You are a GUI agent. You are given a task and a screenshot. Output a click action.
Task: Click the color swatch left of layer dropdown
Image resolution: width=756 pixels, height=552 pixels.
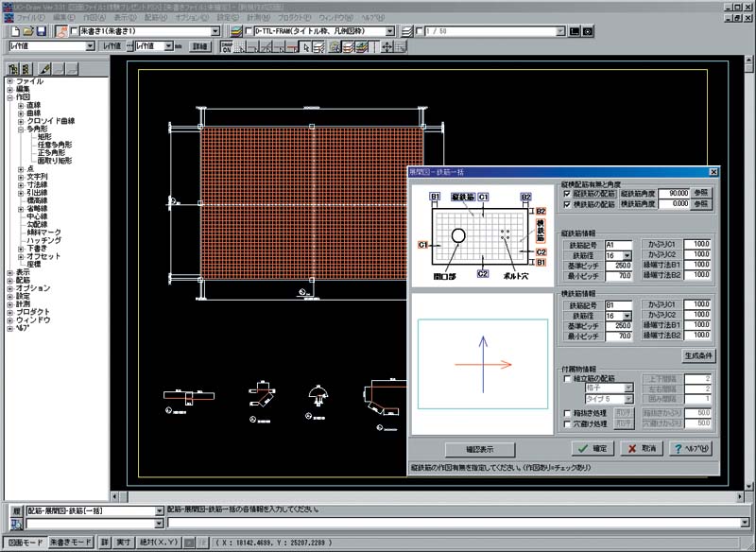click(x=248, y=31)
